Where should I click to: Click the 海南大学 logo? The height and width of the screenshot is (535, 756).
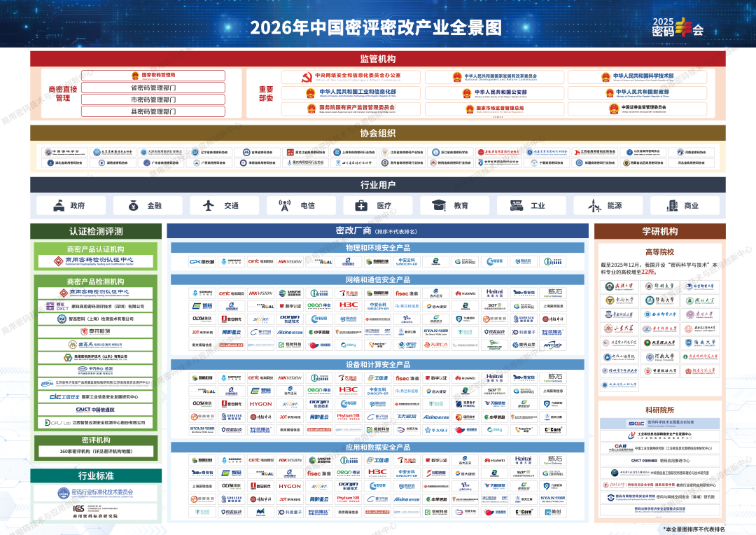tap(700, 342)
